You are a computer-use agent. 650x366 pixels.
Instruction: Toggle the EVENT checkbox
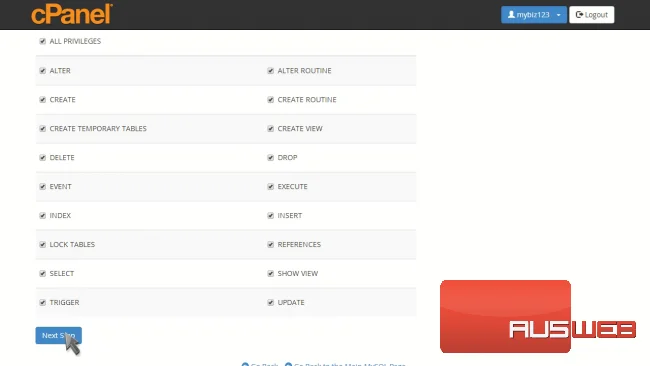click(43, 187)
